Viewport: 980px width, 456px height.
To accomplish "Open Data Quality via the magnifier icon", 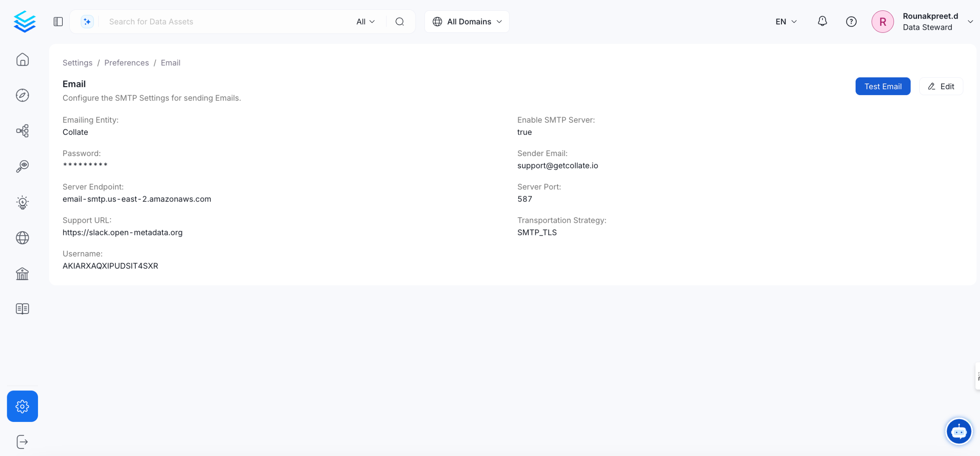I will click(23, 166).
